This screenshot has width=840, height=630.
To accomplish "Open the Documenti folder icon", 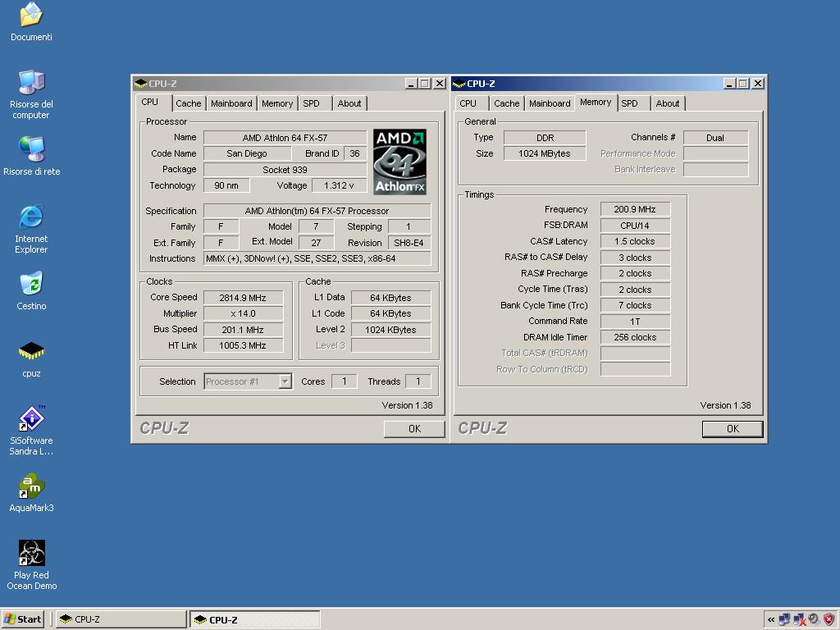I will coord(31,15).
